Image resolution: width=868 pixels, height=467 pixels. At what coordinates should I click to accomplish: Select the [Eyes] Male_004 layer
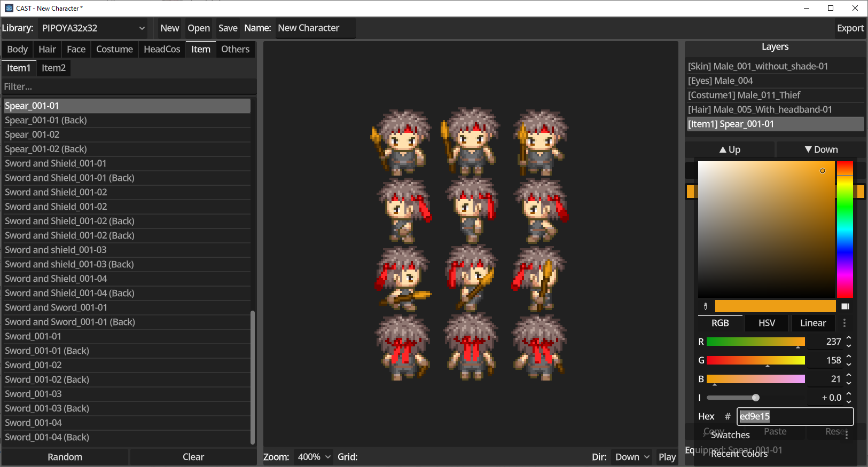pos(775,81)
